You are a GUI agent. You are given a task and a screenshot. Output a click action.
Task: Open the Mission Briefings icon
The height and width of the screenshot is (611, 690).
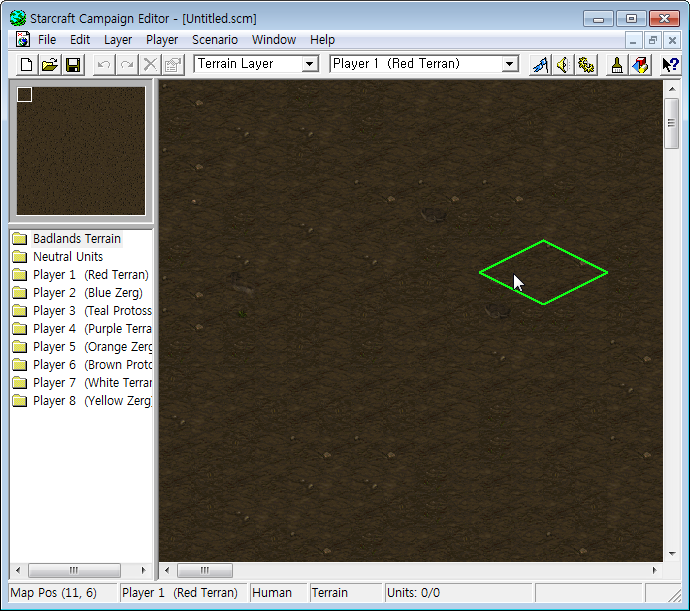540,65
